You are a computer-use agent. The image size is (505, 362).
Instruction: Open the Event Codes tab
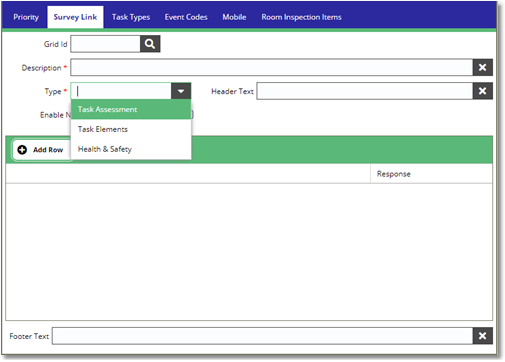click(186, 17)
